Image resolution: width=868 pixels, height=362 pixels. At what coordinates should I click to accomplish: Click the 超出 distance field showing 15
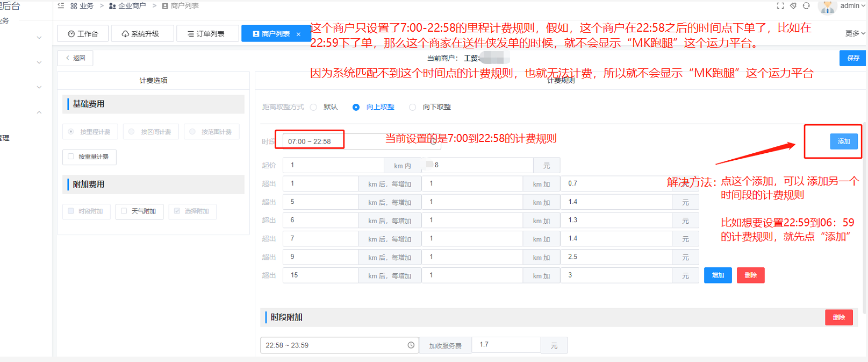(320, 275)
